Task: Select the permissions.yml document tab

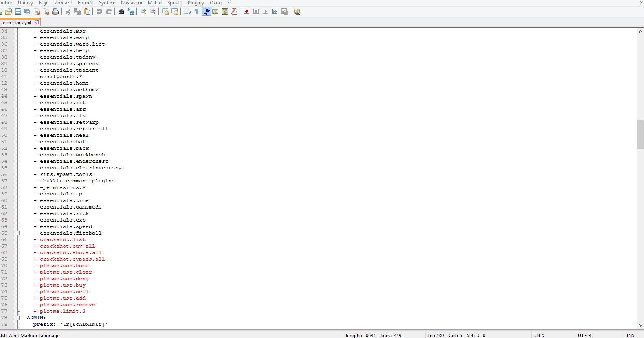Action: (16, 23)
